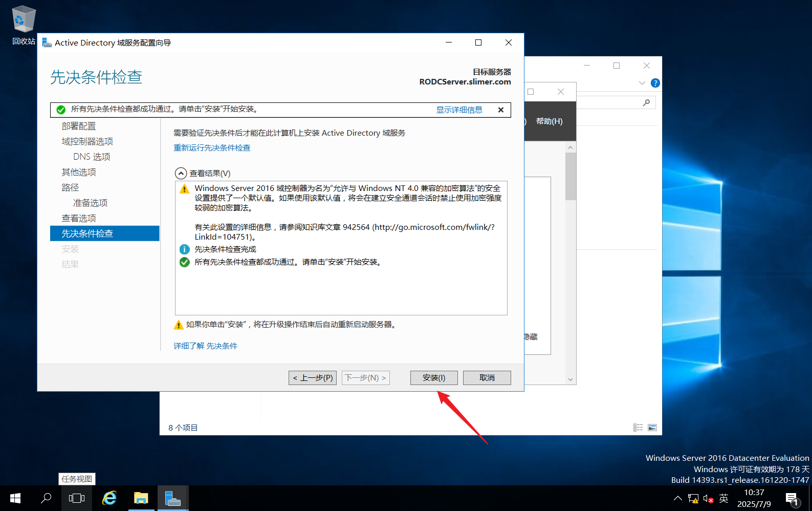The height and width of the screenshot is (511, 812).
Task: Click the 取消 cancel button
Action: (x=487, y=378)
